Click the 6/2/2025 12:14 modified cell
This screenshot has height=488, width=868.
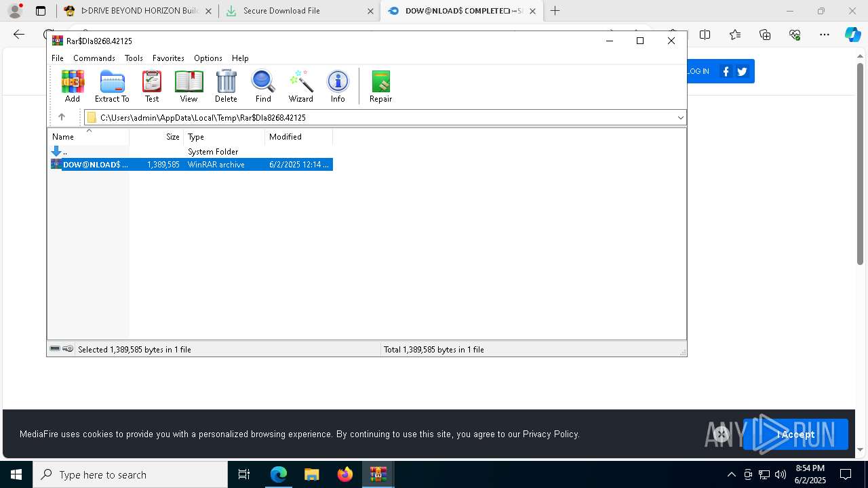(299, 165)
